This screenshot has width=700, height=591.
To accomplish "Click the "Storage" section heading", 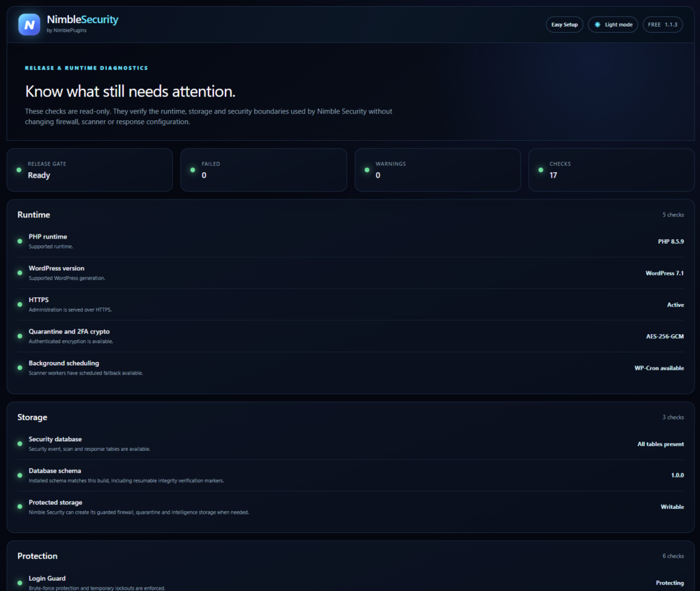I will click(32, 417).
